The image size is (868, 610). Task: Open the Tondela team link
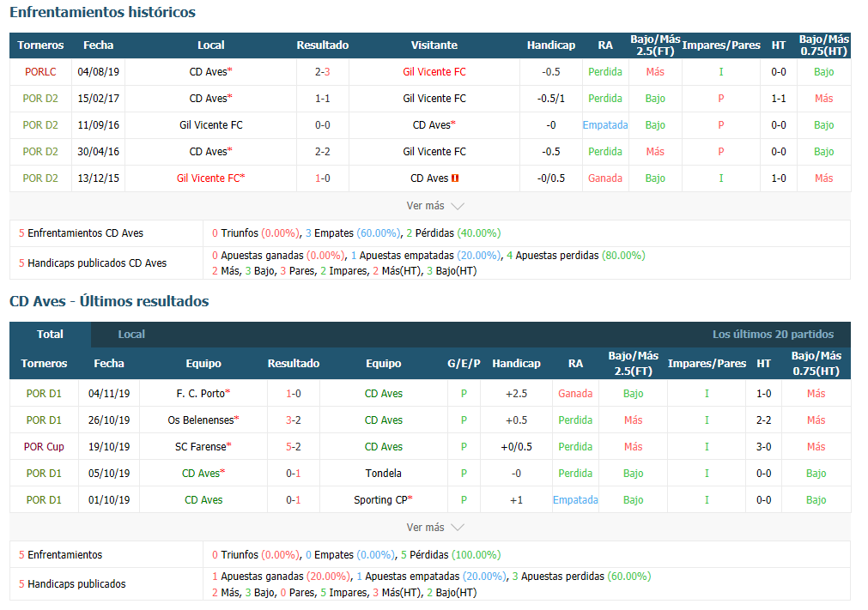[x=383, y=474]
